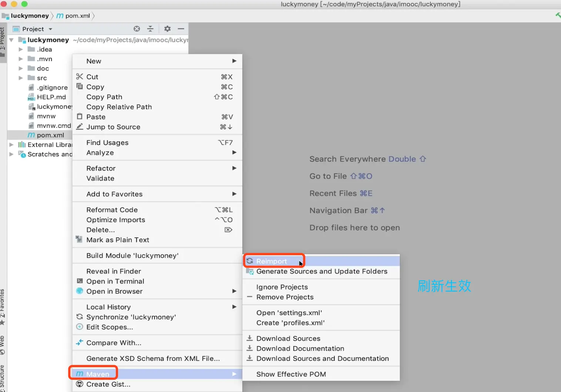Click the green build hammer icon at top right
Image resolution: width=561 pixels, height=392 pixels.
pyautogui.click(x=558, y=15)
